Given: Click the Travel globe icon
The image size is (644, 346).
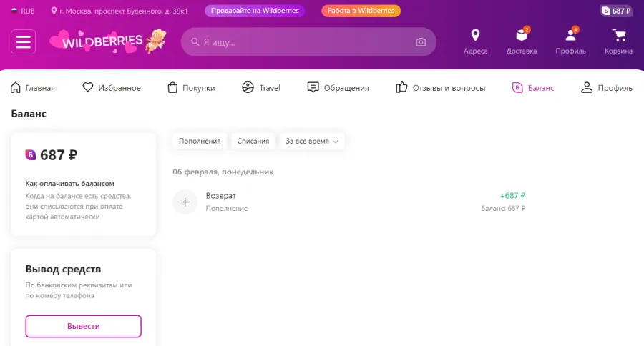Looking at the screenshot, I should point(248,87).
